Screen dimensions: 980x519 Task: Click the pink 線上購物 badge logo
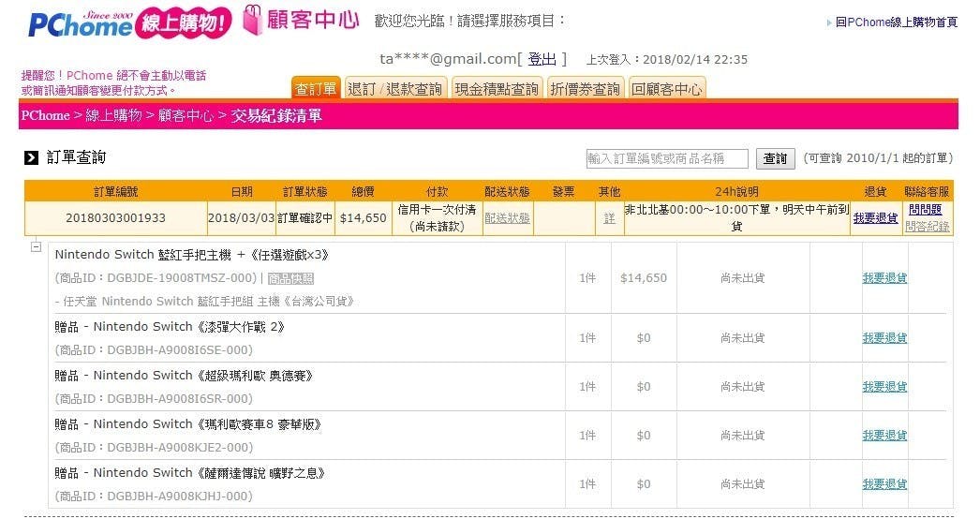(183, 23)
